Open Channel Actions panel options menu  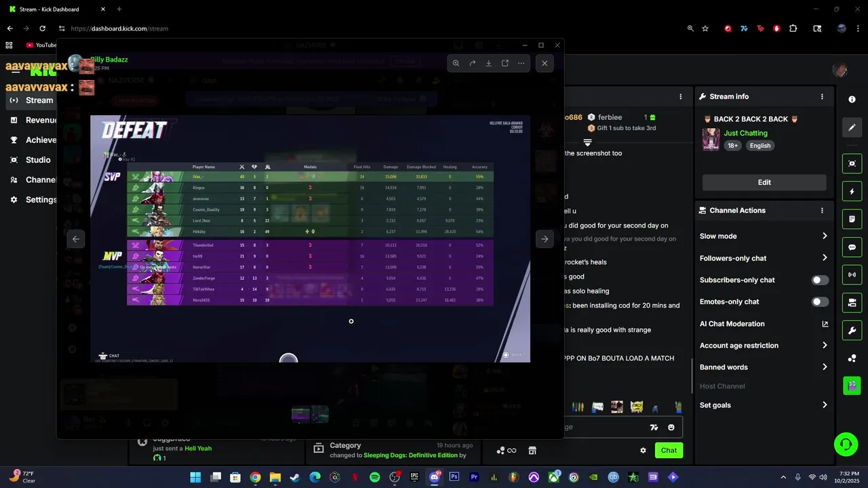(822, 211)
